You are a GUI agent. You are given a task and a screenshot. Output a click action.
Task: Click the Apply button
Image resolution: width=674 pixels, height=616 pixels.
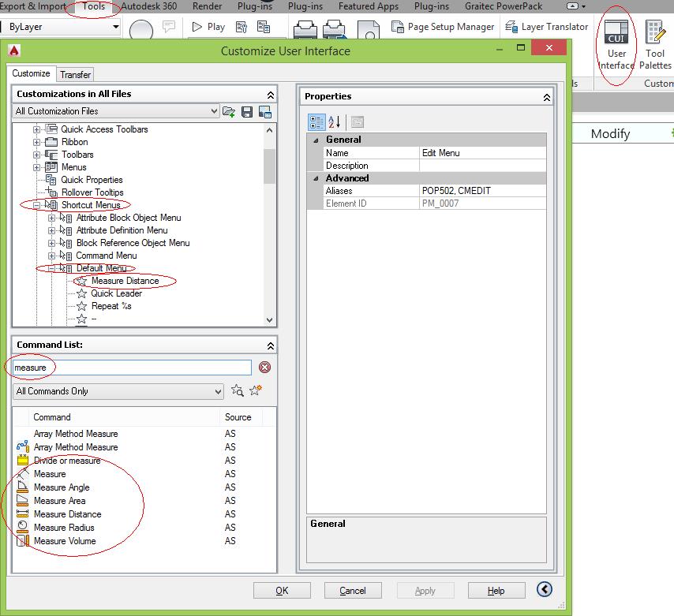point(425,591)
